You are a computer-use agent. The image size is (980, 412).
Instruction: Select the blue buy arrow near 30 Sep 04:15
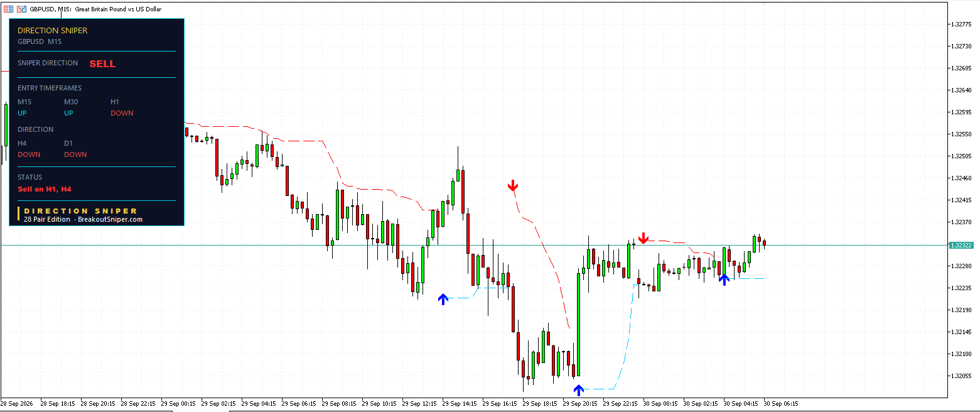click(x=724, y=279)
